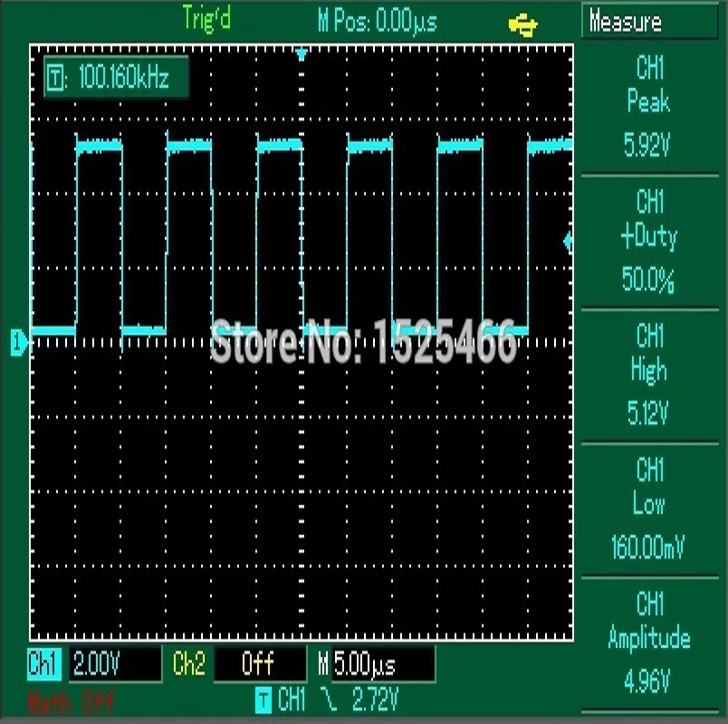Open the CH1 Amplitude measurement selector
Screen dimensions: 728x724
(x=650, y=624)
